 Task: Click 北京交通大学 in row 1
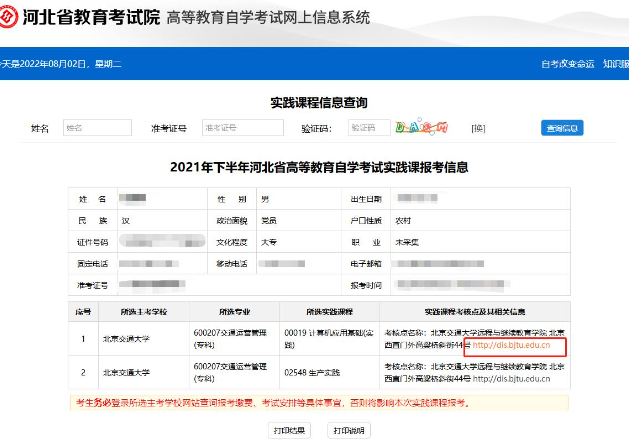(126, 339)
